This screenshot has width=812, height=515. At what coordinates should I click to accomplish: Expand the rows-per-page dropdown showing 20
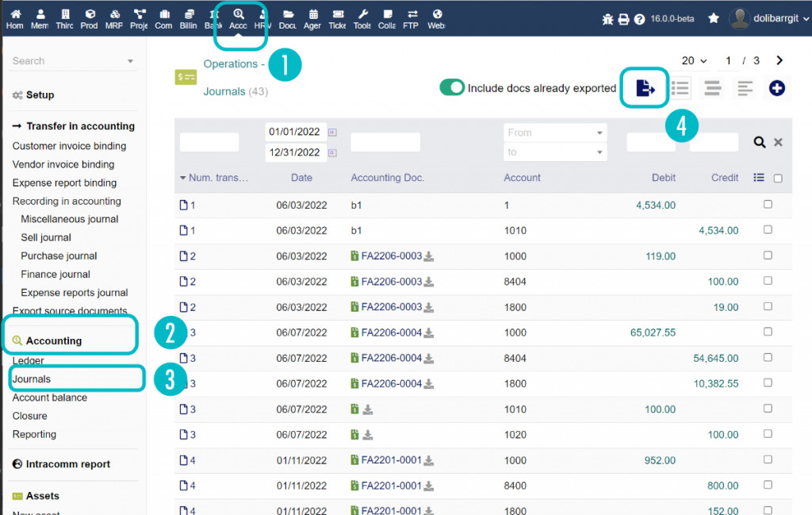[694, 61]
